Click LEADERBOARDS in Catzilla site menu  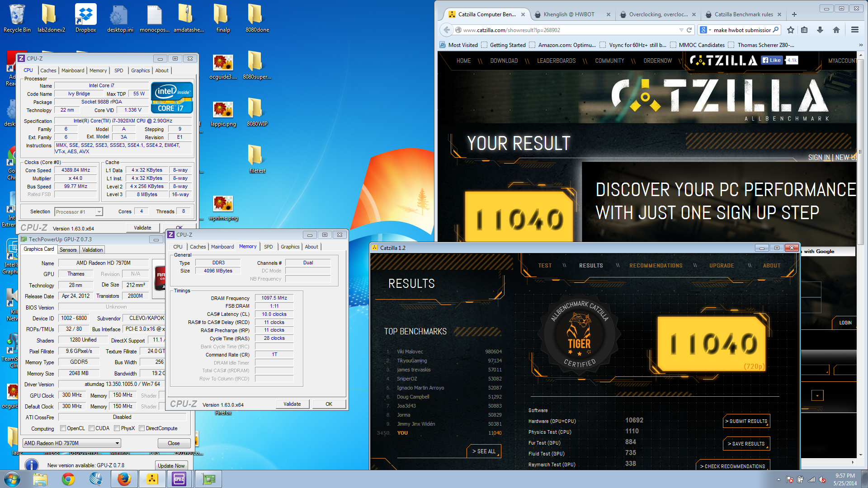(x=556, y=61)
